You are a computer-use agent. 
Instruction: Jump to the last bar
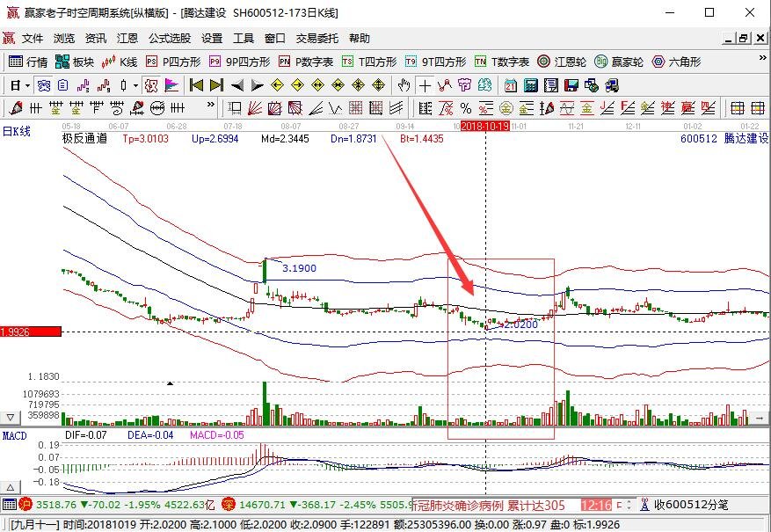tap(216, 85)
